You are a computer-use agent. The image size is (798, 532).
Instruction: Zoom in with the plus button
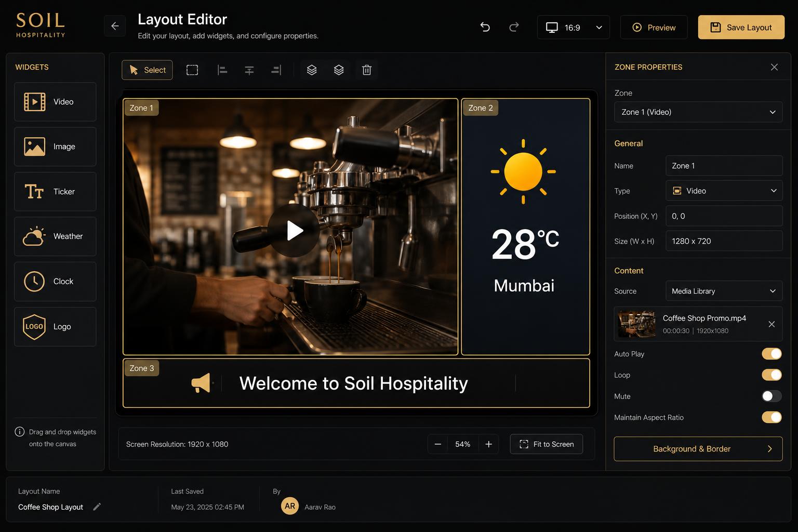click(488, 444)
